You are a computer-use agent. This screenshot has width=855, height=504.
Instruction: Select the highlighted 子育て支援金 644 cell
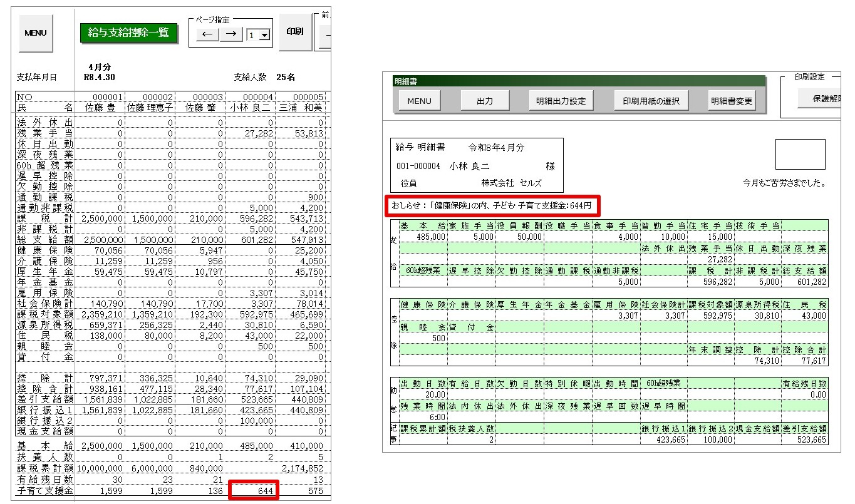[x=253, y=491]
